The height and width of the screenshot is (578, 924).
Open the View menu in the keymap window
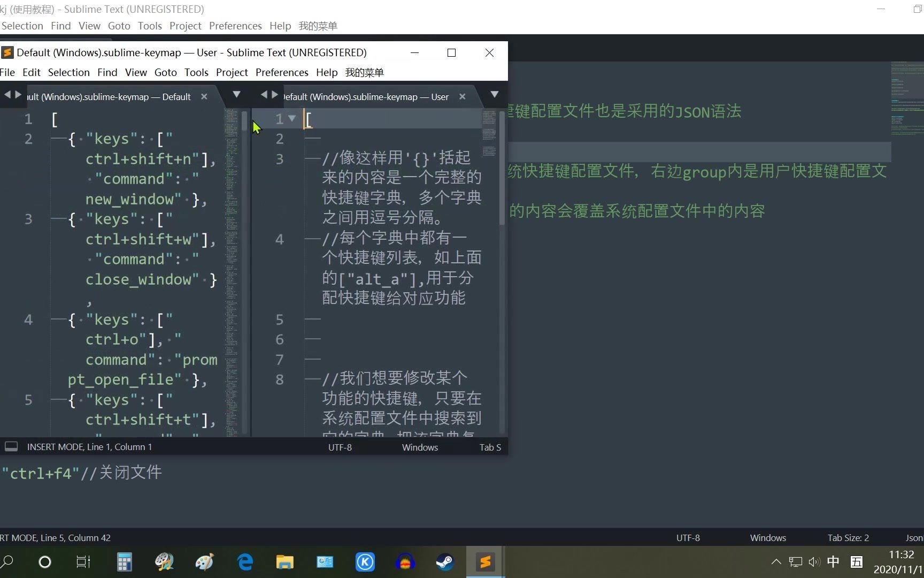(x=136, y=72)
